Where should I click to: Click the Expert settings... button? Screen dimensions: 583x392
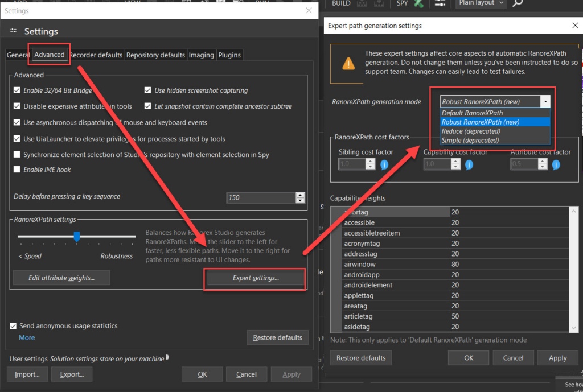256,278
